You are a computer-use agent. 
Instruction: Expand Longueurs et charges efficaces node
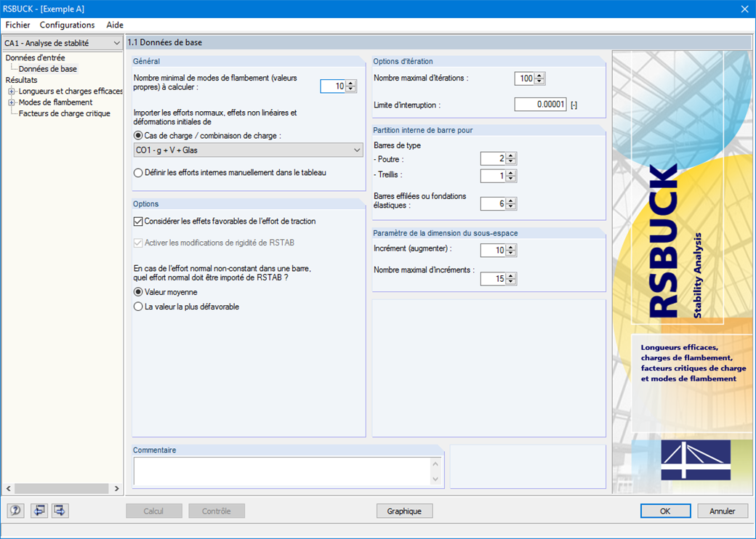pyautogui.click(x=11, y=91)
